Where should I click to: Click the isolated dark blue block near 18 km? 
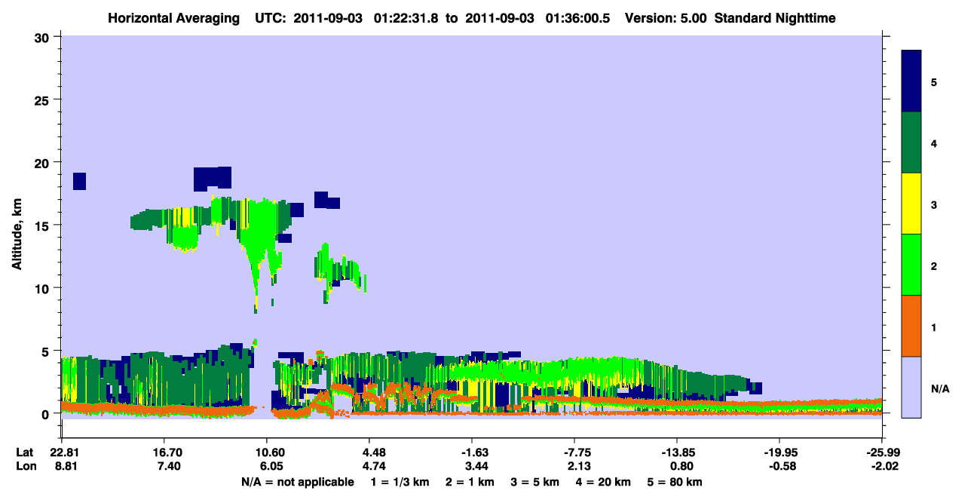click(x=79, y=181)
